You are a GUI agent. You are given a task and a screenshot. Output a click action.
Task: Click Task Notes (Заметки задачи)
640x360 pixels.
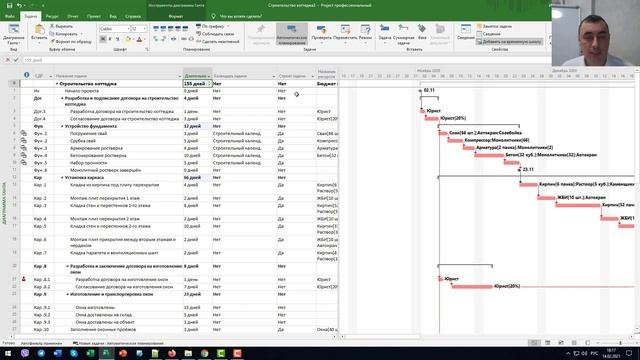tap(494, 26)
